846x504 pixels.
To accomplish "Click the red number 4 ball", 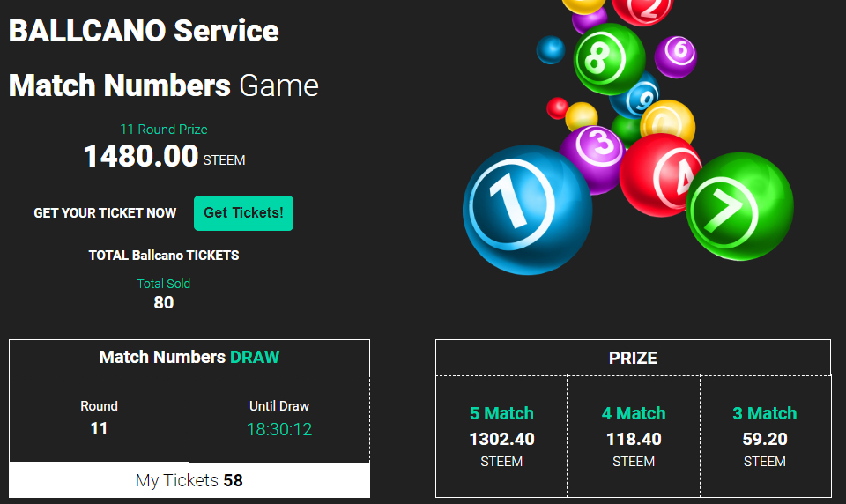I will pyautogui.click(x=658, y=175).
